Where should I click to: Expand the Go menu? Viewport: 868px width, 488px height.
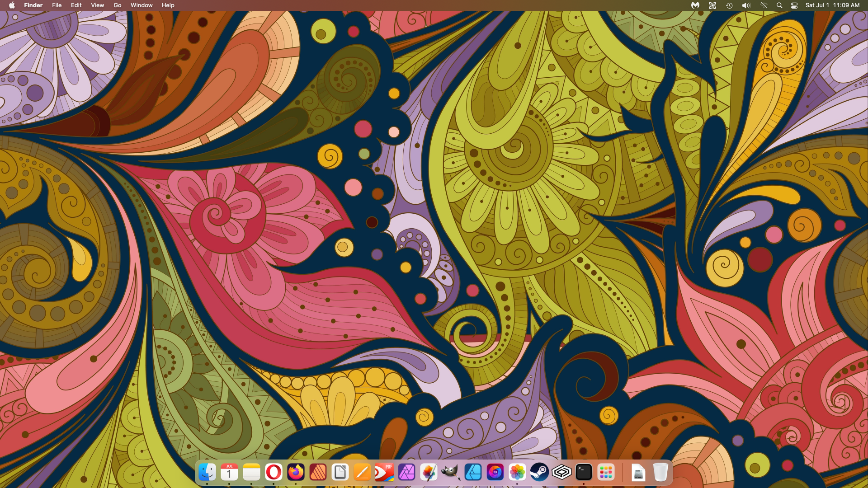coord(118,5)
